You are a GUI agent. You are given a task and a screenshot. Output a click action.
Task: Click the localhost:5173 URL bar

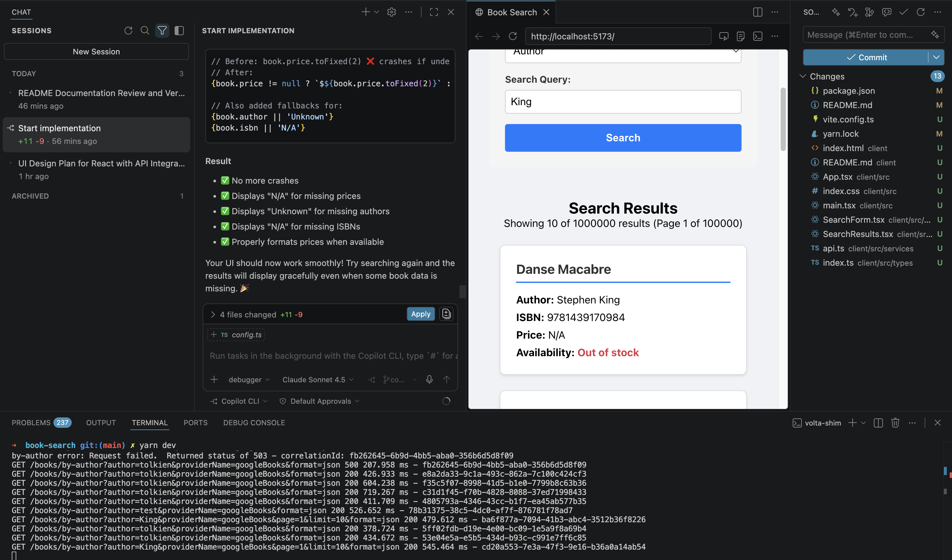(x=618, y=36)
